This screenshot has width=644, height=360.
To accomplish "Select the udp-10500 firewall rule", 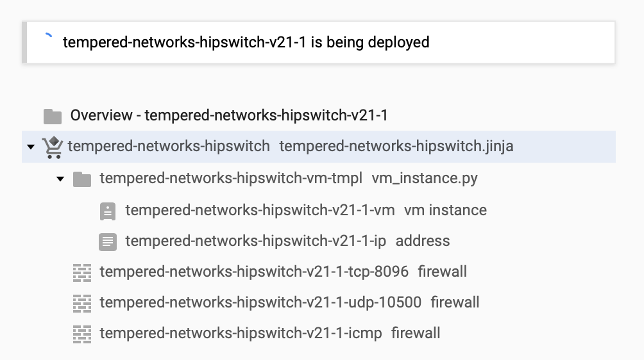I will [x=260, y=302].
